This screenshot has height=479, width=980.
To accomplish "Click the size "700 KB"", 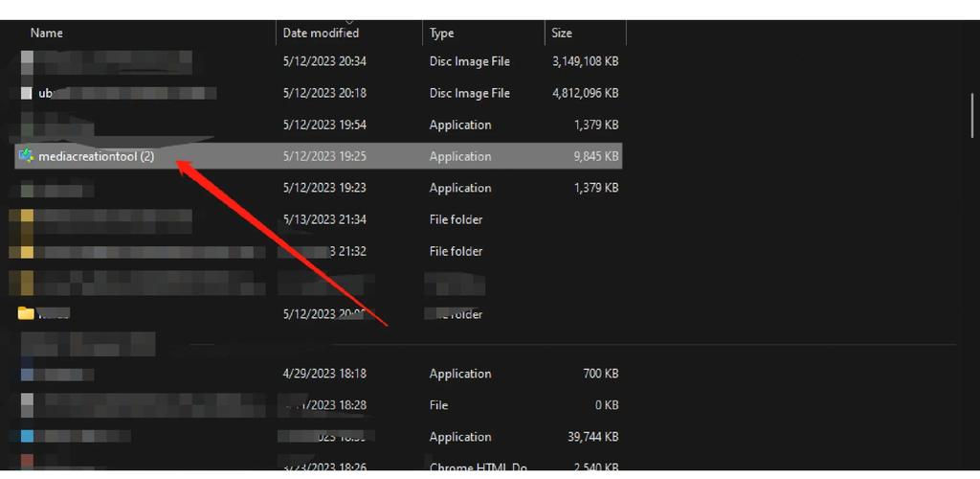I will pyautogui.click(x=601, y=374).
